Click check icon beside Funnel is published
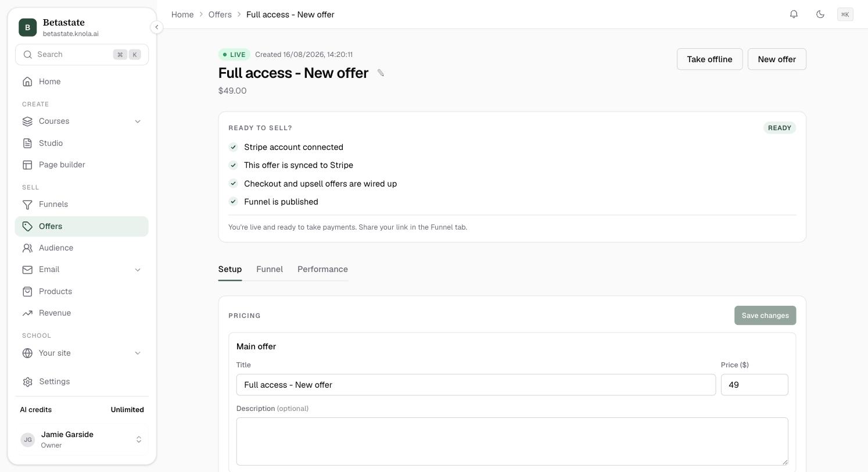 233,202
